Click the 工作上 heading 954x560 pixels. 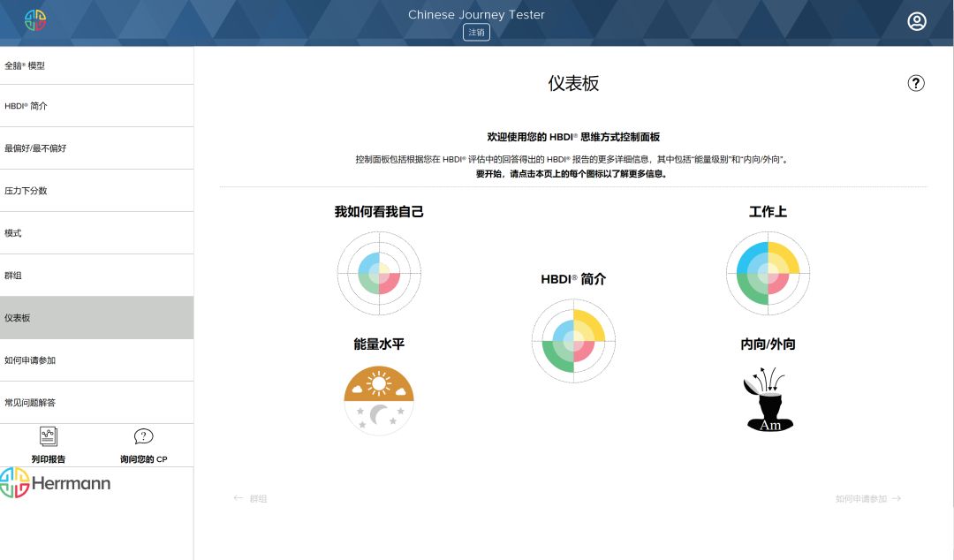768,212
